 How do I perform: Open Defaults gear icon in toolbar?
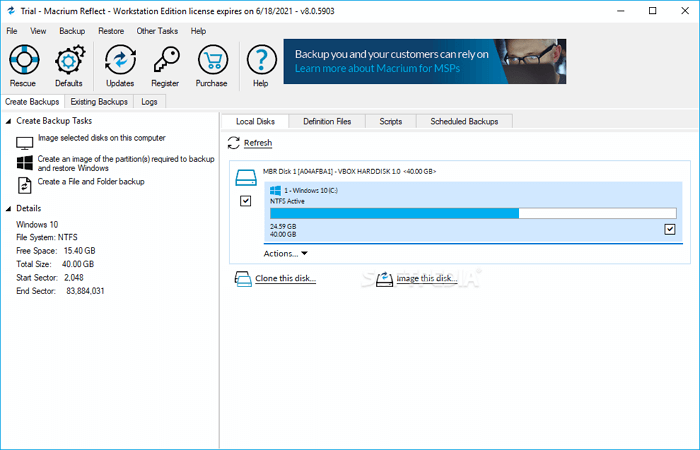[68, 62]
